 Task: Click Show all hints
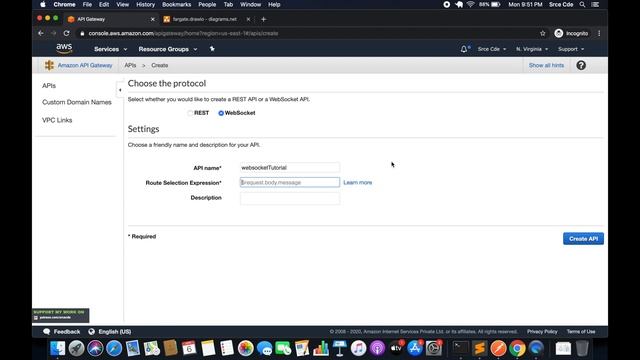tap(546, 65)
